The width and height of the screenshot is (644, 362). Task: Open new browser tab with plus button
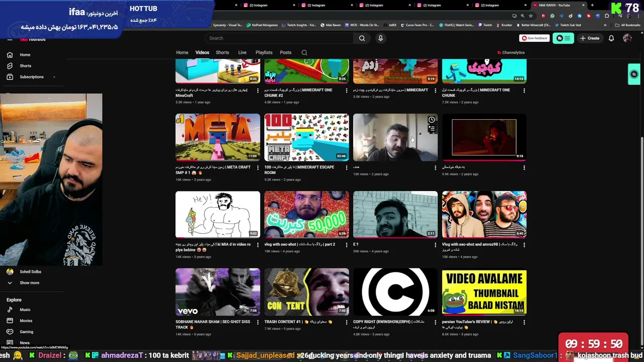[592, 5]
